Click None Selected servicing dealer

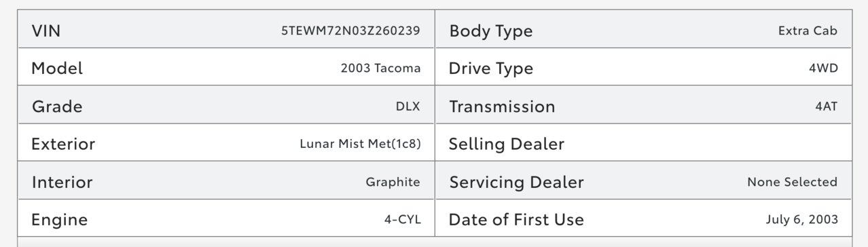792,182
